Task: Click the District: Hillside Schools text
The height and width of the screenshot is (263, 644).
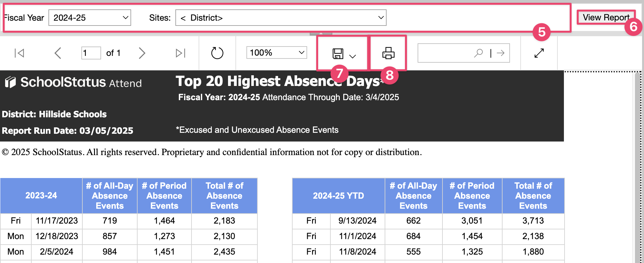Action: (x=54, y=114)
